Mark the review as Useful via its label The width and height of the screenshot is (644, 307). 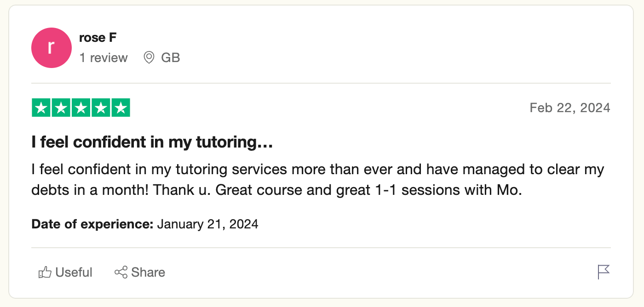click(x=74, y=273)
